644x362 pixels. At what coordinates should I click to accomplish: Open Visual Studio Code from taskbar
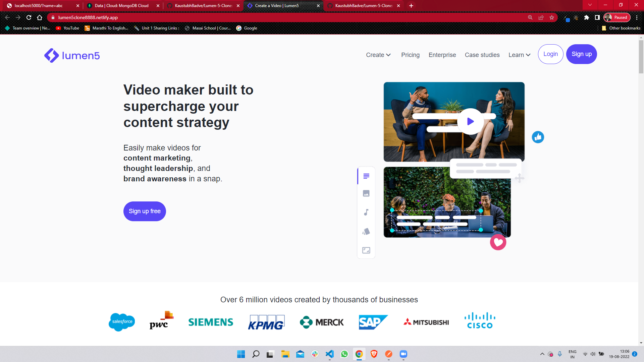tap(330, 354)
